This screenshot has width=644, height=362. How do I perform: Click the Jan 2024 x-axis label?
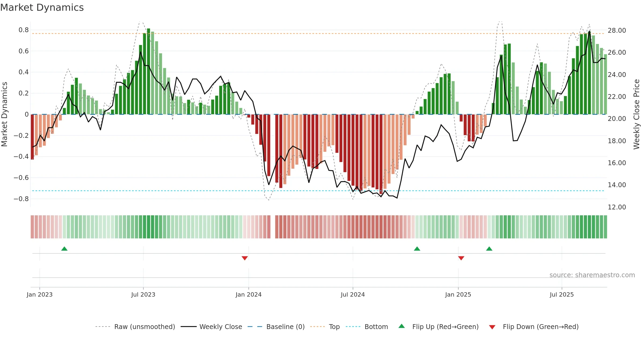[249, 294]
